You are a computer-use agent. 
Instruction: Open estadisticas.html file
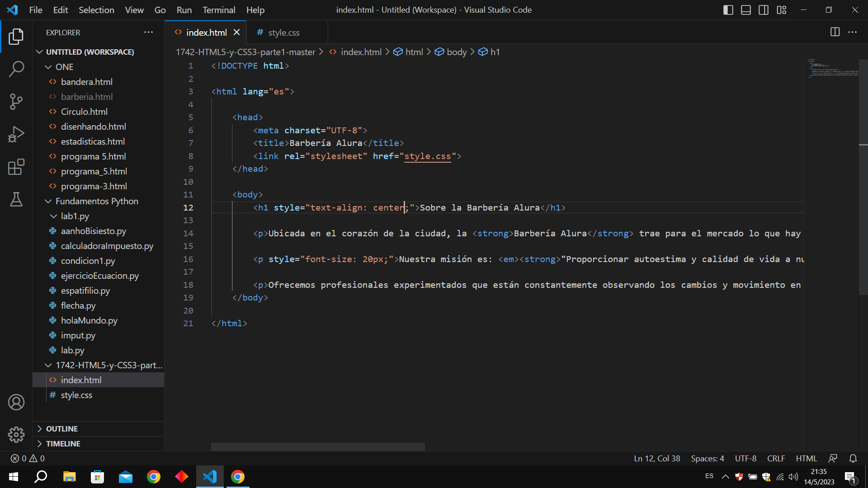(93, 141)
